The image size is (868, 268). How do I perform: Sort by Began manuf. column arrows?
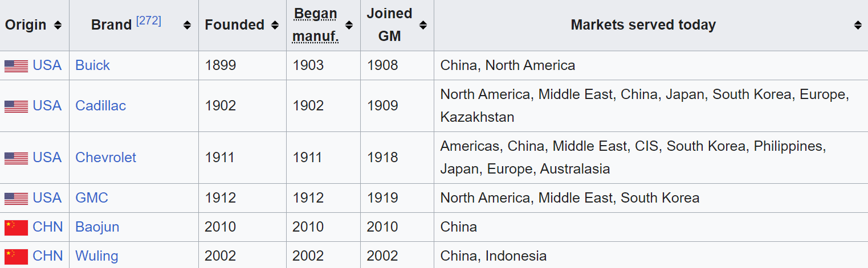349,25
